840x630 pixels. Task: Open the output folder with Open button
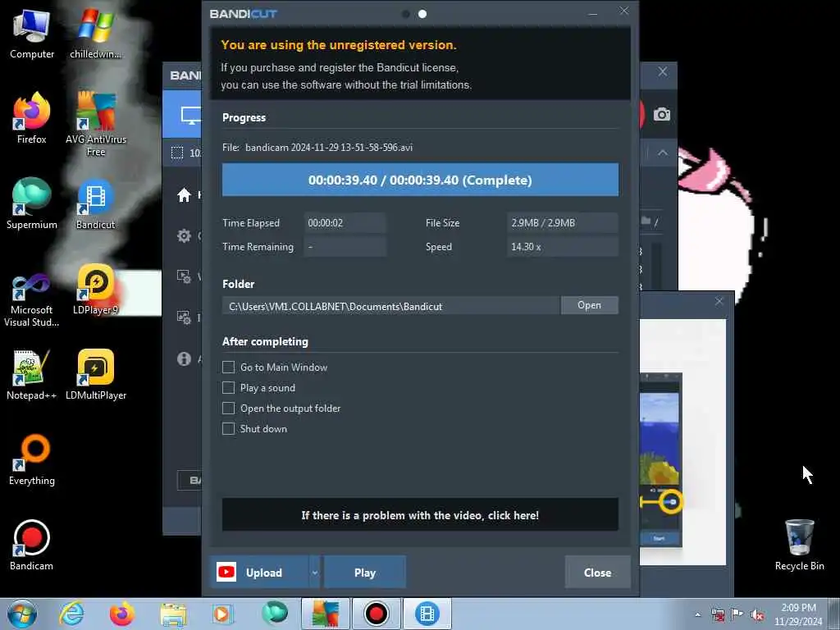coord(589,305)
